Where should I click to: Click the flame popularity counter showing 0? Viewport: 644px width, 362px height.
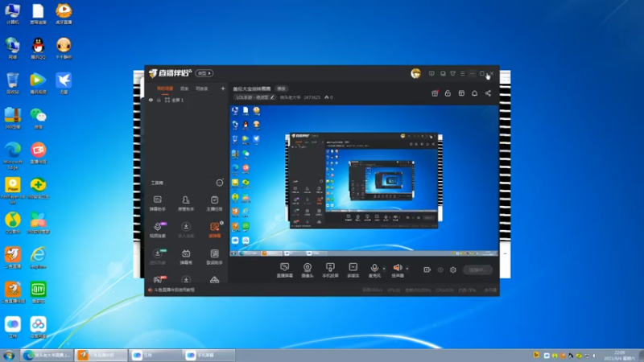pyautogui.click(x=328, y=97)
